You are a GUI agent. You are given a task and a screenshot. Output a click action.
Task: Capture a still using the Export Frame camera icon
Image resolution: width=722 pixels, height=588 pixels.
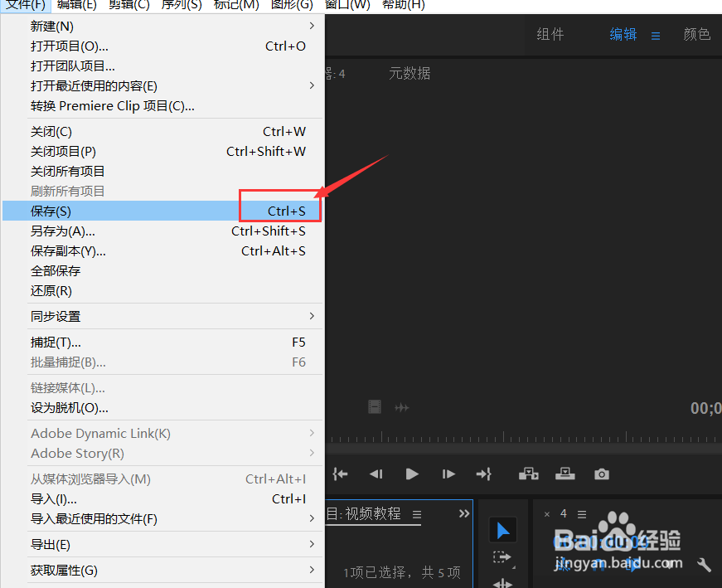(601, 474)
